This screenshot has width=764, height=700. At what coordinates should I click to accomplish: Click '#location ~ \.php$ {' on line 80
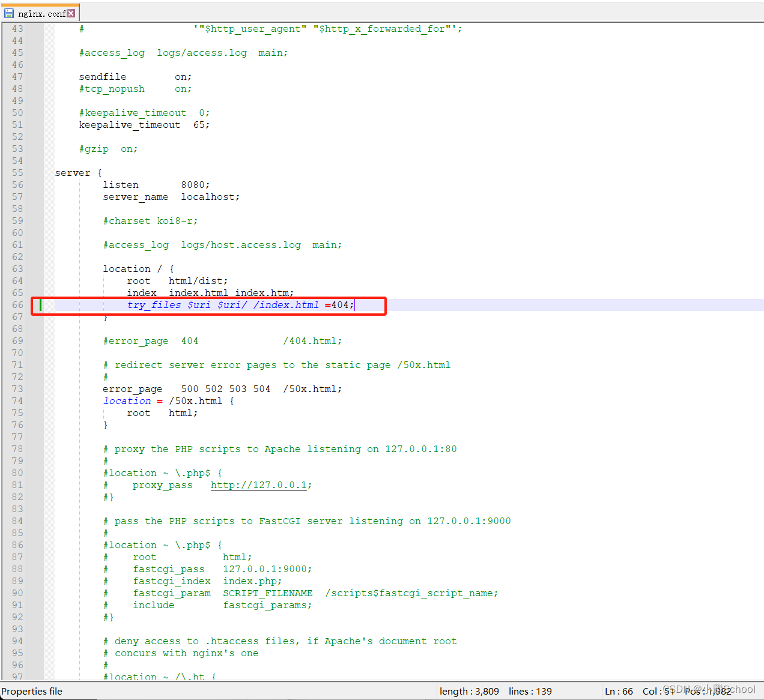[163, 473]
